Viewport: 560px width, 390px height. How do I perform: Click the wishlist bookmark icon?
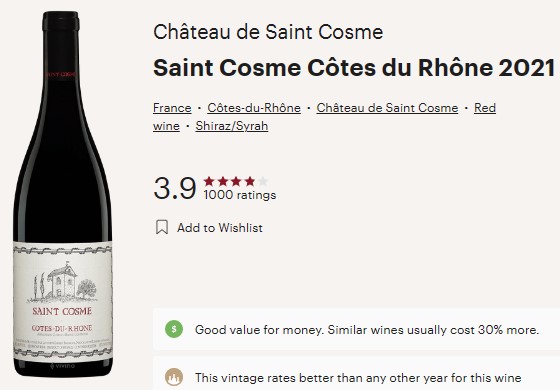(162, 227)
